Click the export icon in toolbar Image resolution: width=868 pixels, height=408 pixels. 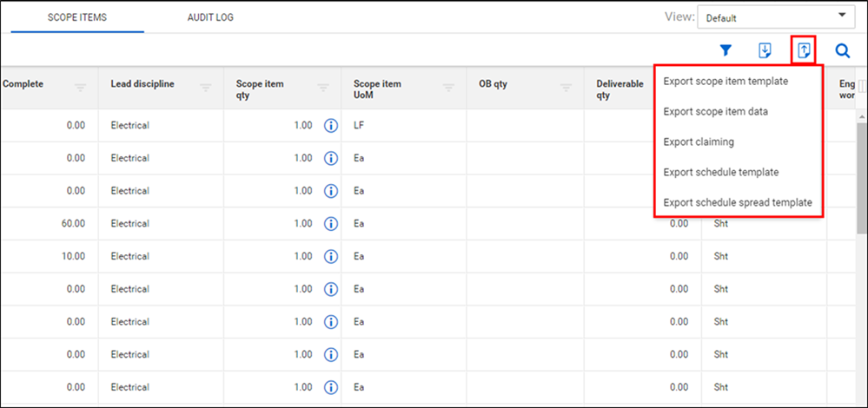point(805,50)
